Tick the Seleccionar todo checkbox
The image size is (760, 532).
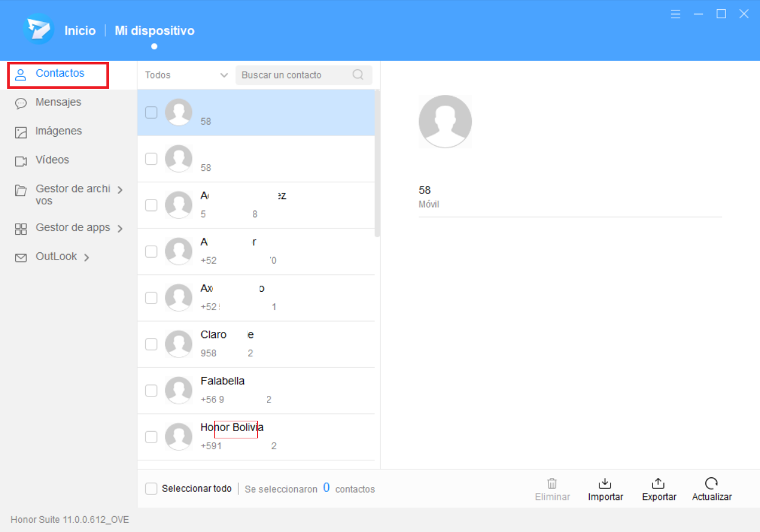151,489
